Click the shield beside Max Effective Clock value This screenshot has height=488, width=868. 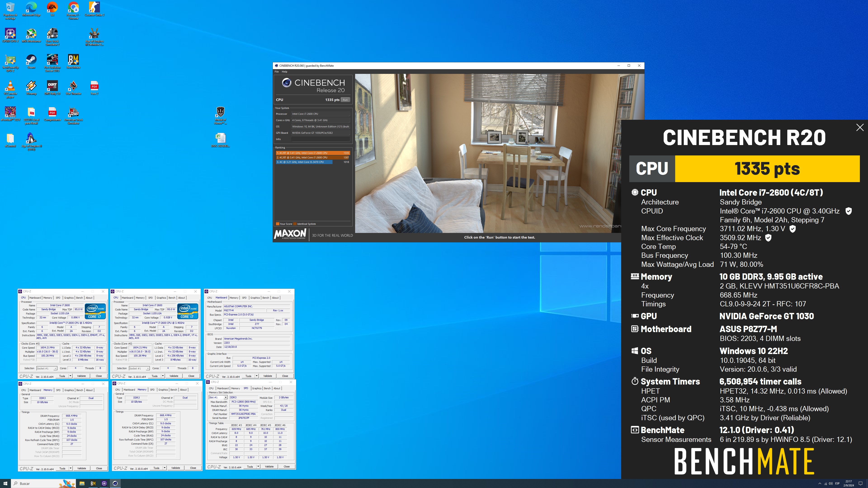tap(768, 238)
